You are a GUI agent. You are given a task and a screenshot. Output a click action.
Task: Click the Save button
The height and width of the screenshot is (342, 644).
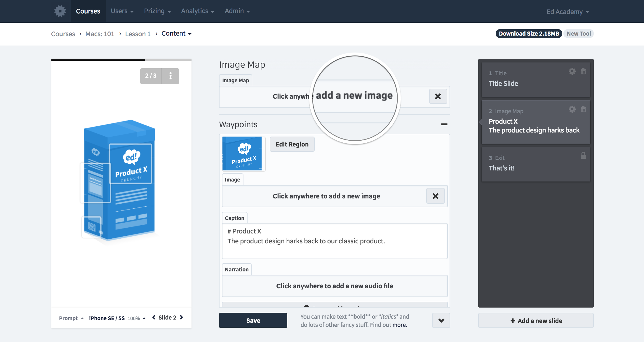tap(253, 320)
